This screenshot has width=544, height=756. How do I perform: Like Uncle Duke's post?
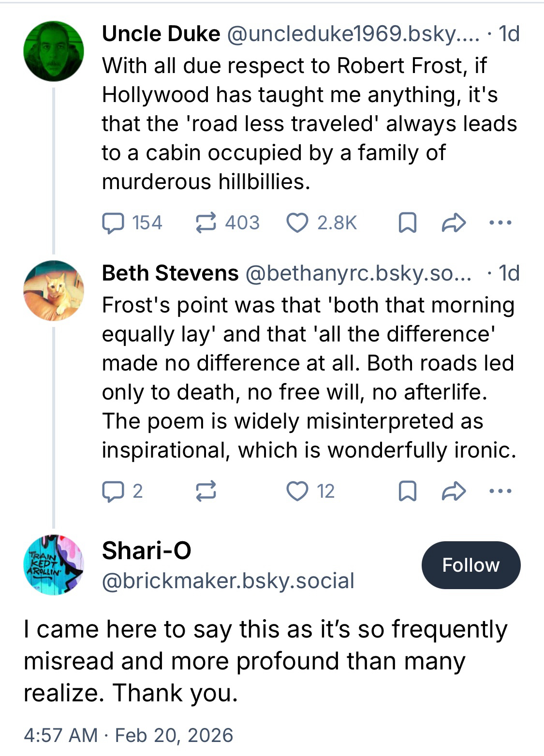(297, 223)
